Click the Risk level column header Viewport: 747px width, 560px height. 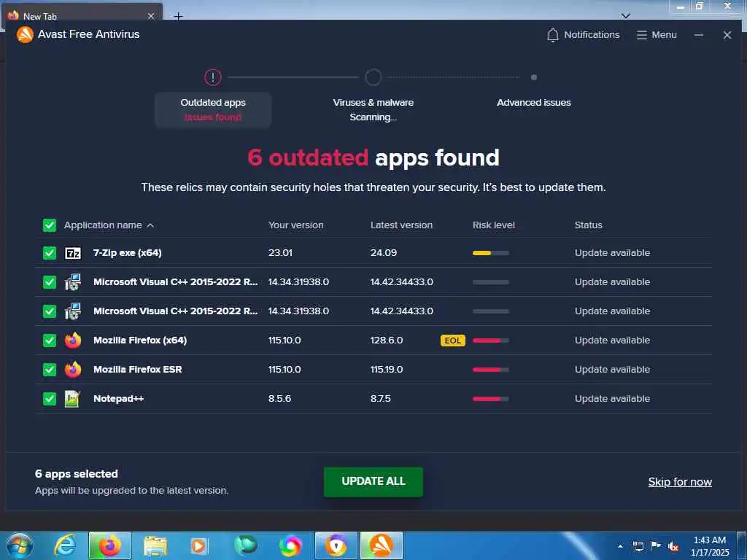click(494, 225)
